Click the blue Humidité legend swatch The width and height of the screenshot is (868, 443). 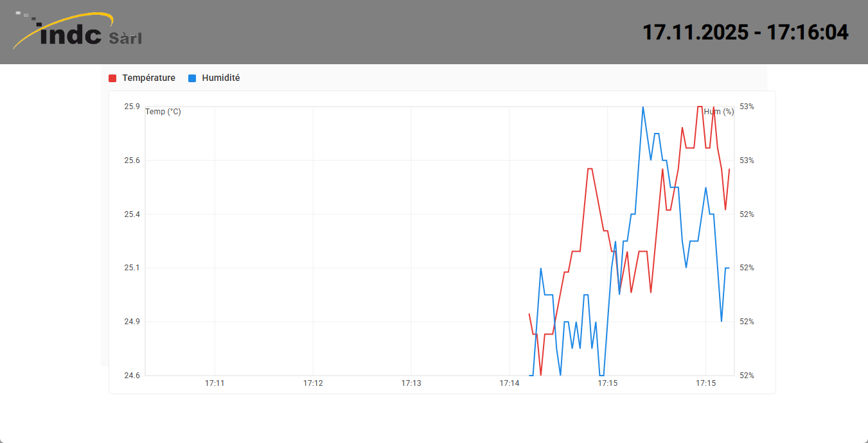[x=192, y=78]
